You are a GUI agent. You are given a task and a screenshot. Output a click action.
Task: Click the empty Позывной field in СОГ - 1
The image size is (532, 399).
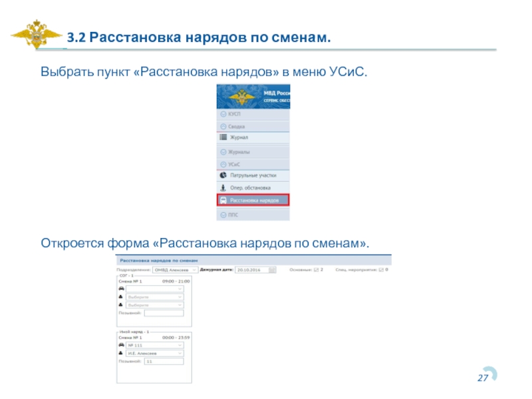point(164,313)
